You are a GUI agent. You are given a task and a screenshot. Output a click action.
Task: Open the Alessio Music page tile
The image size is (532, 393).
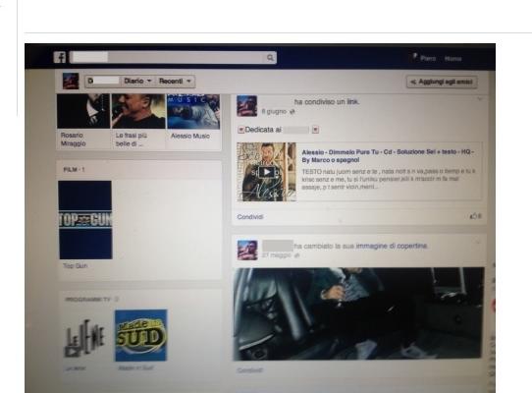(x=193, y=118)
